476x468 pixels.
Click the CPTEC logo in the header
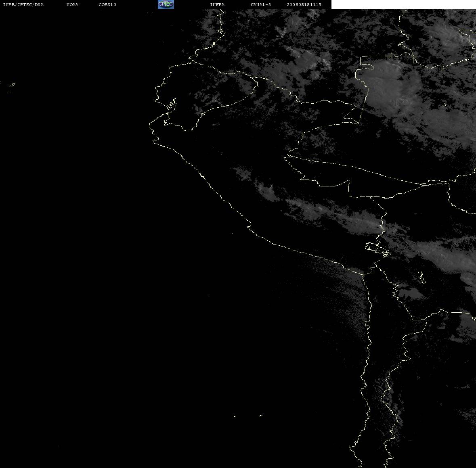(x=166, y=4)
